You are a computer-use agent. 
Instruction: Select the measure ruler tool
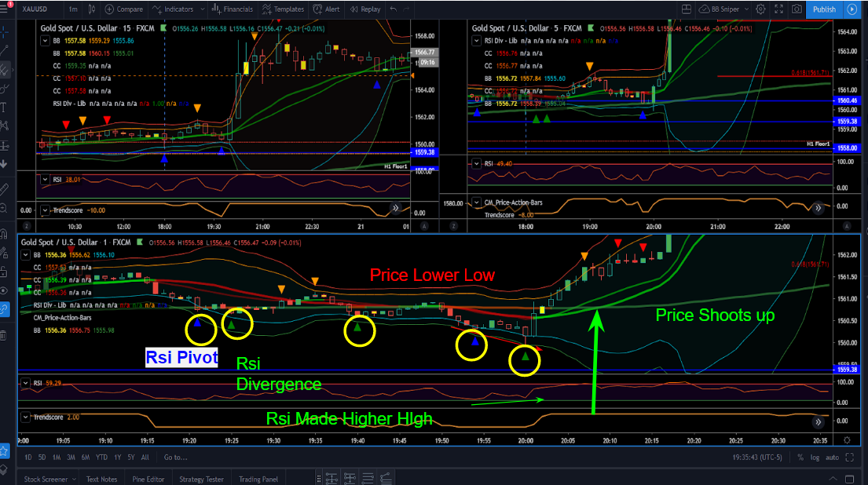click(x=4, y=188)
